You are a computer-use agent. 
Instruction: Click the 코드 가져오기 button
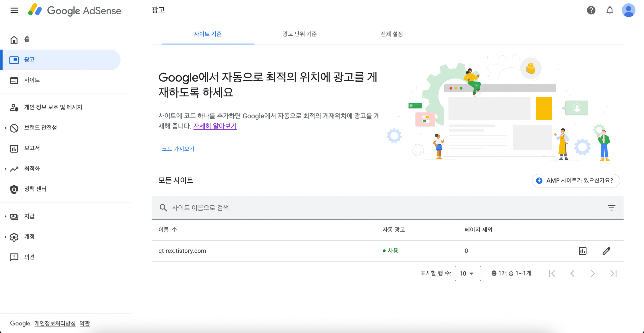pos(178,149)
